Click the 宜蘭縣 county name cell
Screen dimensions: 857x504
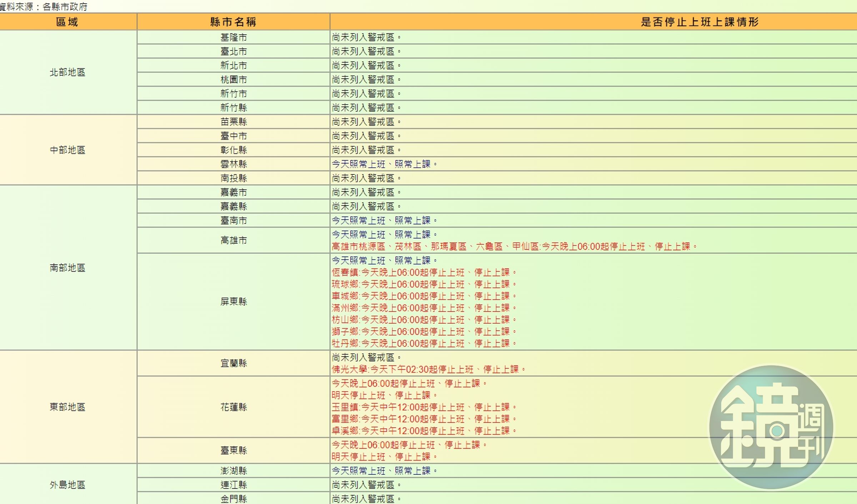coord(234,363)
